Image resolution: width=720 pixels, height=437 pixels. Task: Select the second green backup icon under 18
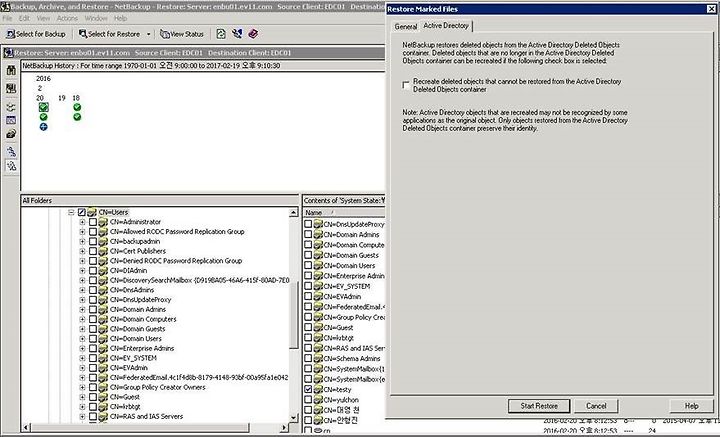click(x=77, y=117)
